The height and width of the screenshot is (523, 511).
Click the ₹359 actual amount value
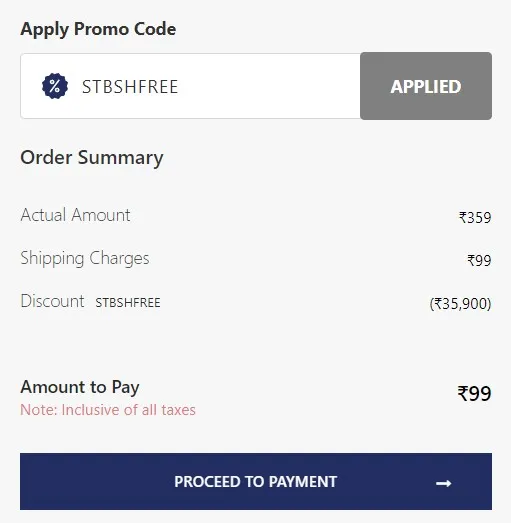point(475,218)
